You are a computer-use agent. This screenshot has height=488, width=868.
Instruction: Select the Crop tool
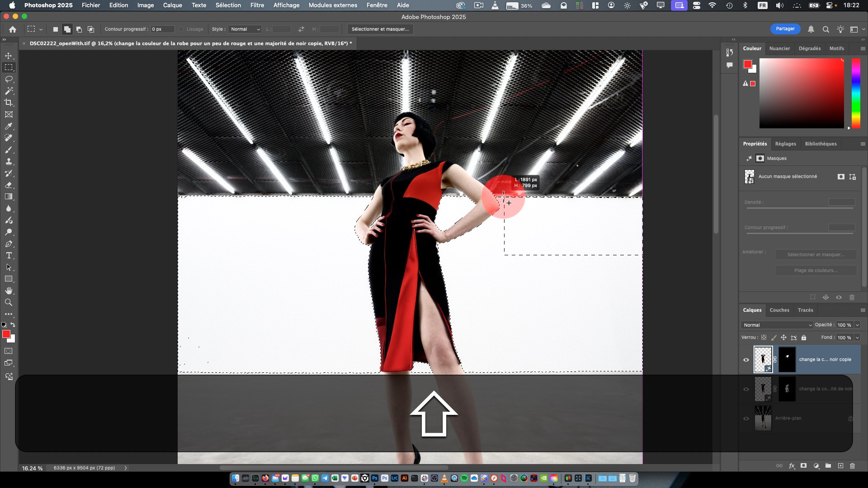click(9, 103)
